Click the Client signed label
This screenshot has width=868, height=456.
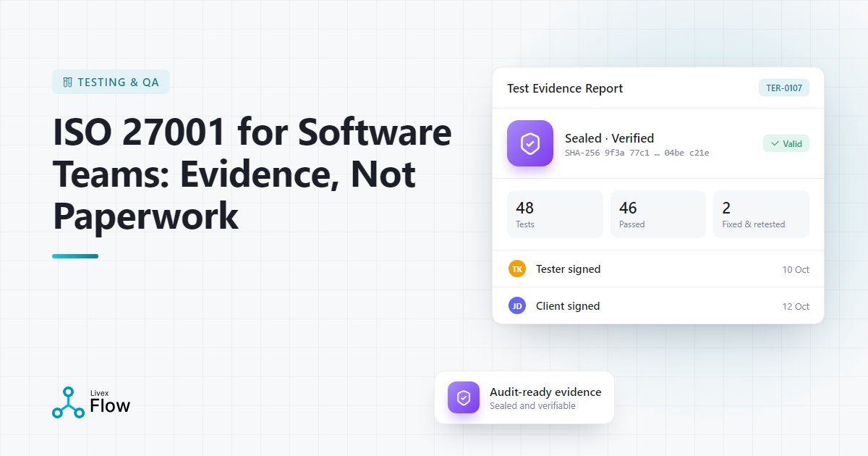tap(568, 306)
